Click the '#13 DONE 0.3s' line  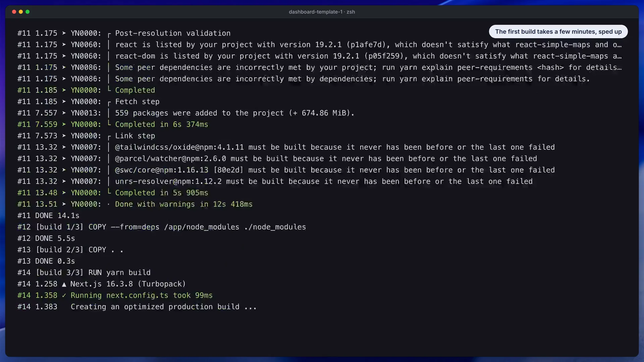point(46,261)
